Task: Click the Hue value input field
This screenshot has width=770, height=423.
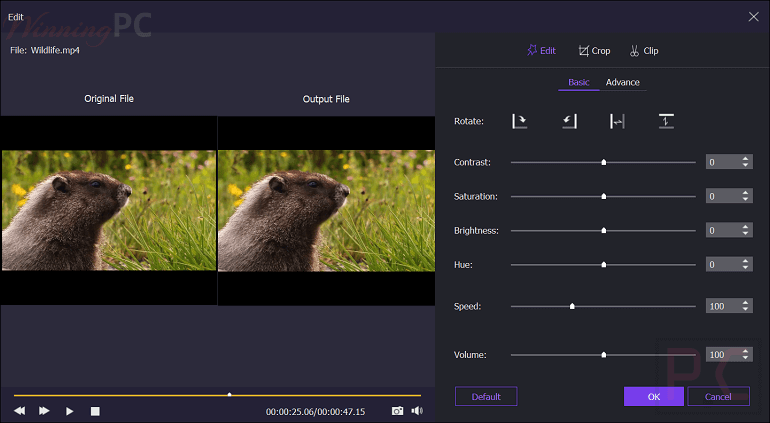Action: tap(722, 265)
